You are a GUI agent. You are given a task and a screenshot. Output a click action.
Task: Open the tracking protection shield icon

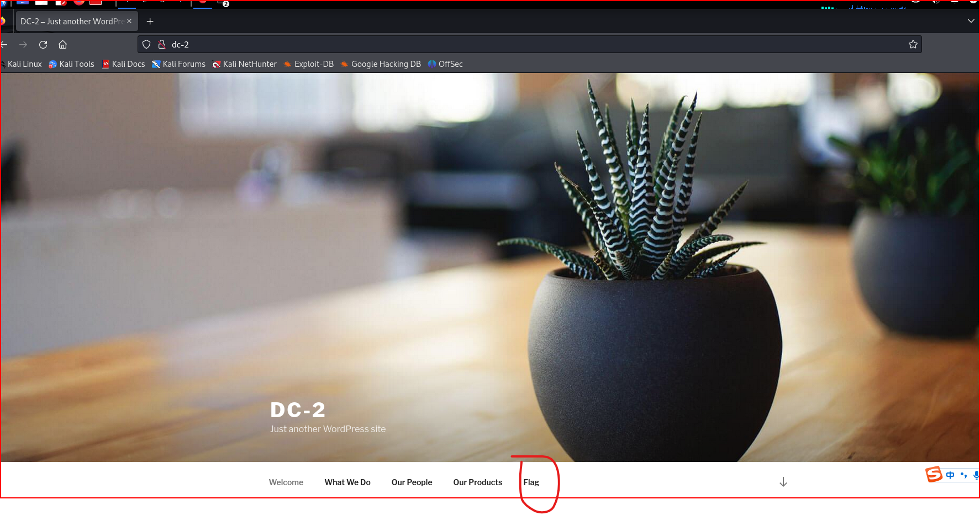coord(146,44)
